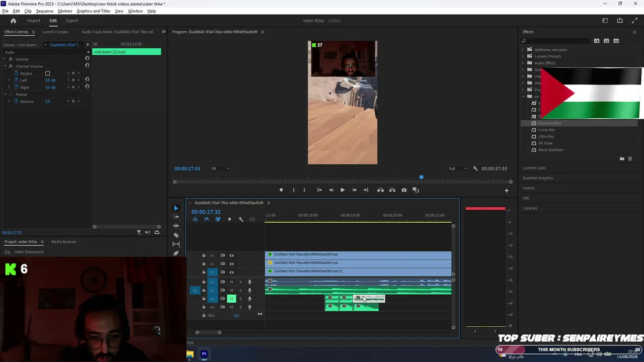
Task: Open the Libraries panel
Action: coord(530,208)
